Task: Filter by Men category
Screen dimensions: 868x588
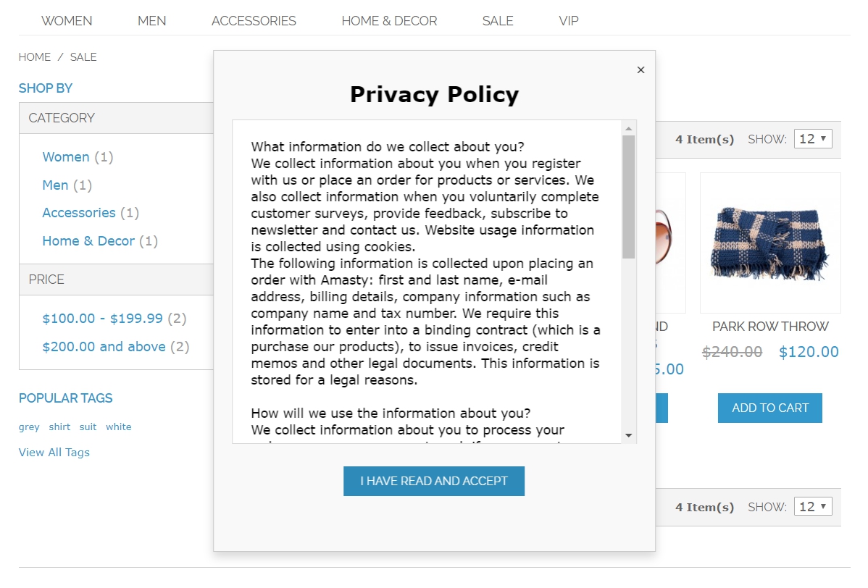Action: [x=55, y=185]
